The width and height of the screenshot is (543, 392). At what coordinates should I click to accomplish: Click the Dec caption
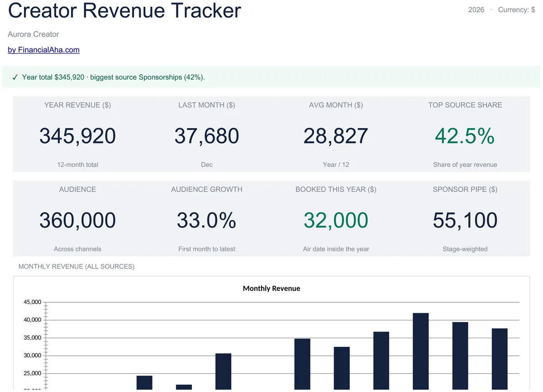[x=207, y=165]
